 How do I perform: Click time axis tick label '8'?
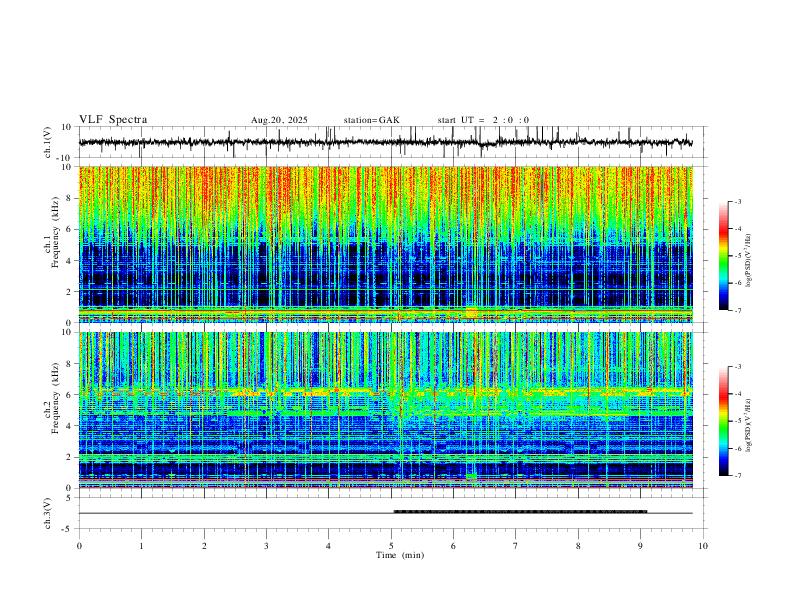pyautogui.click(x=578, y=546)
